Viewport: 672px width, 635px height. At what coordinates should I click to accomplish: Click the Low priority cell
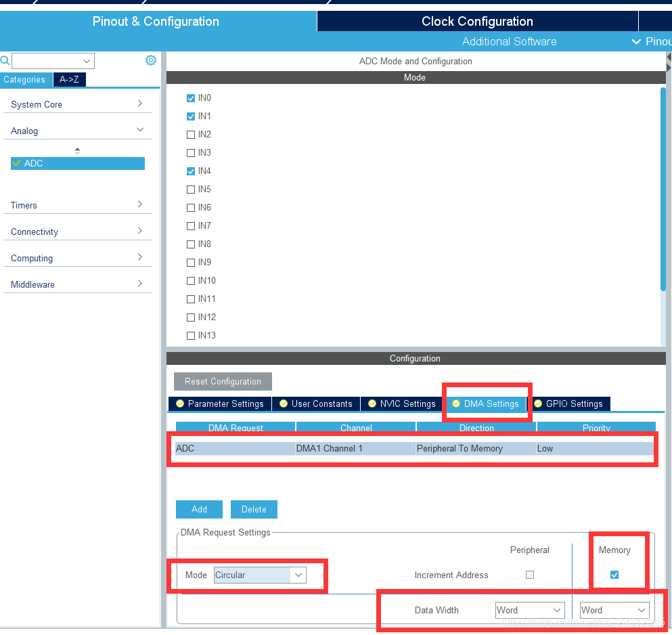click(x=595, y=448)
